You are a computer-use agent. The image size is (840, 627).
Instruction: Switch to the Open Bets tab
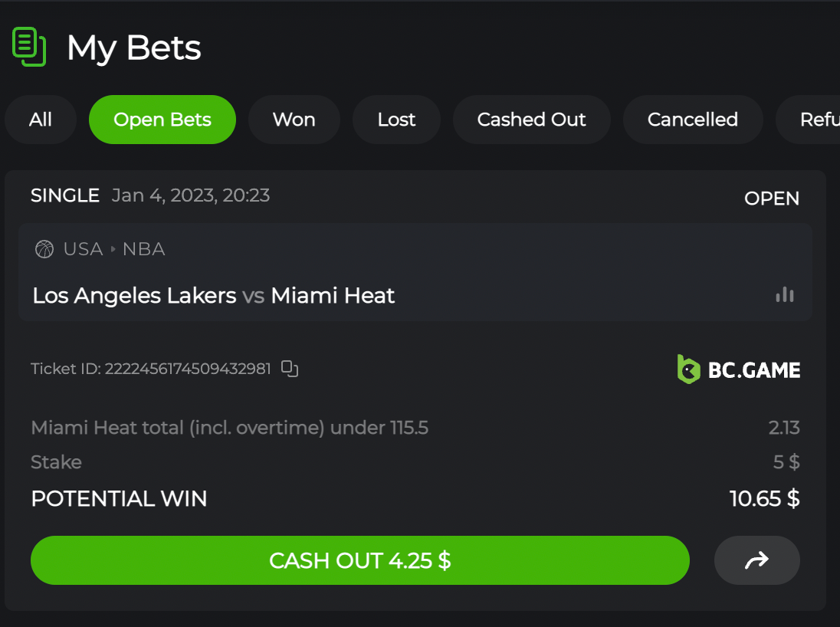pos(162,120)
